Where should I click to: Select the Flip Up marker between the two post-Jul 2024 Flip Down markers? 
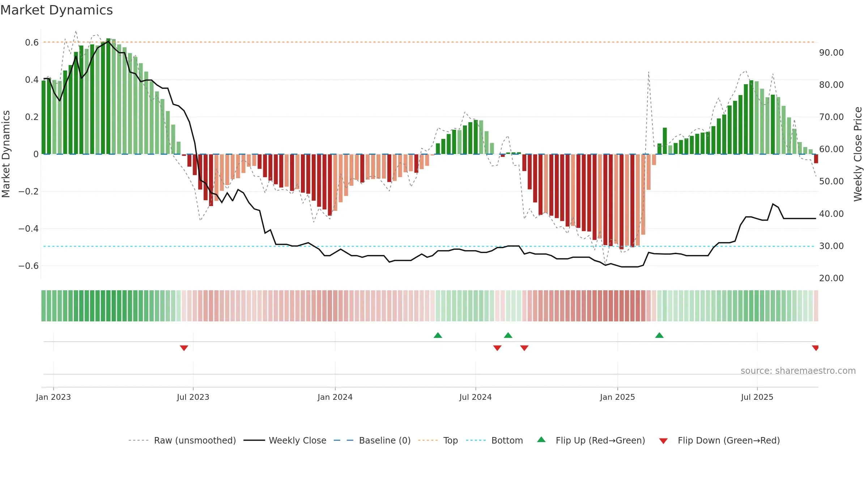pos(508,335)
